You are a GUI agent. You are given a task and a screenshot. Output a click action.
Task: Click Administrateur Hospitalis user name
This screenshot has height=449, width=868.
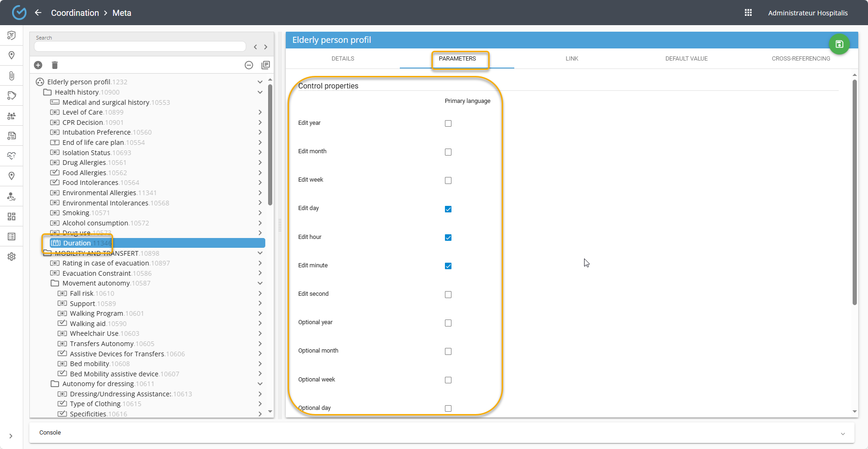point(807,13)
